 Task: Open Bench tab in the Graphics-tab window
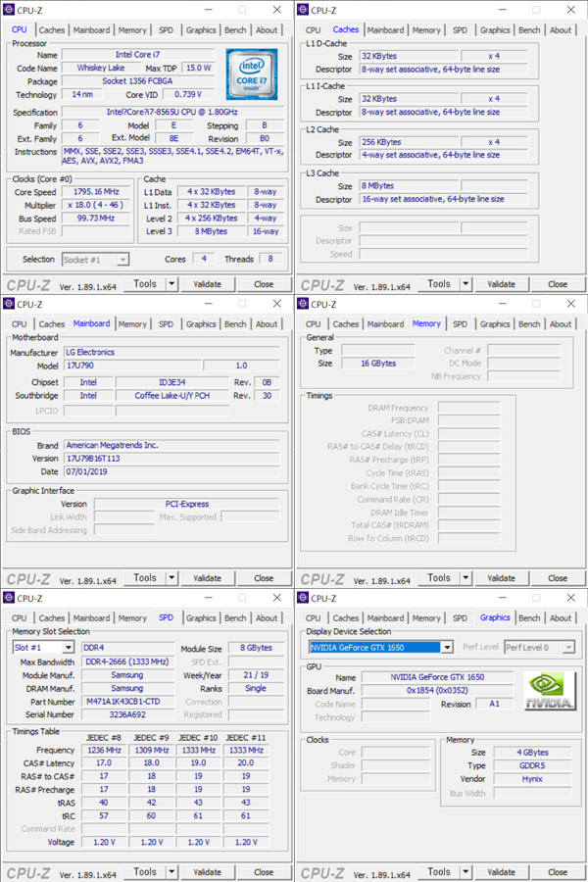tap(529, 618)
